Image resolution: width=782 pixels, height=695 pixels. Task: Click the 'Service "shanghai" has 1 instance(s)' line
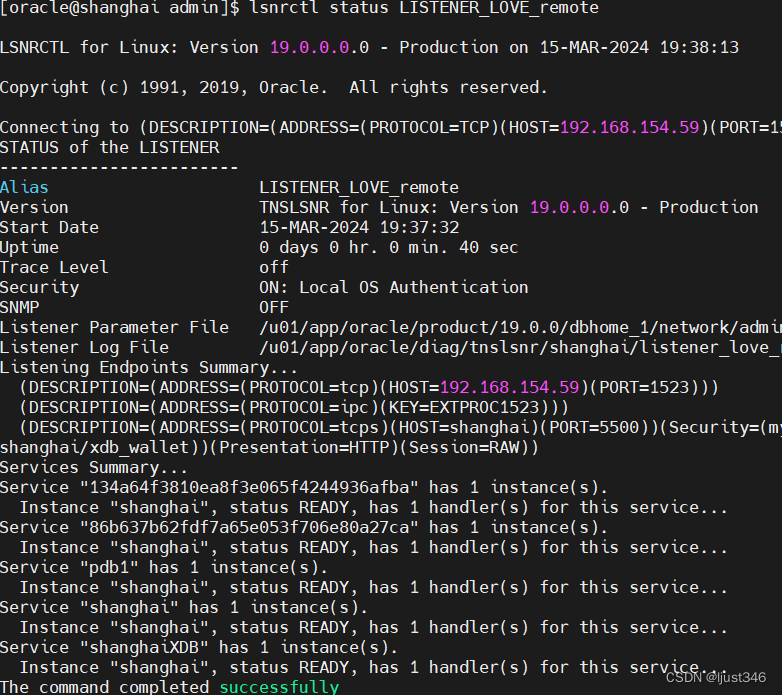[184, 608]
